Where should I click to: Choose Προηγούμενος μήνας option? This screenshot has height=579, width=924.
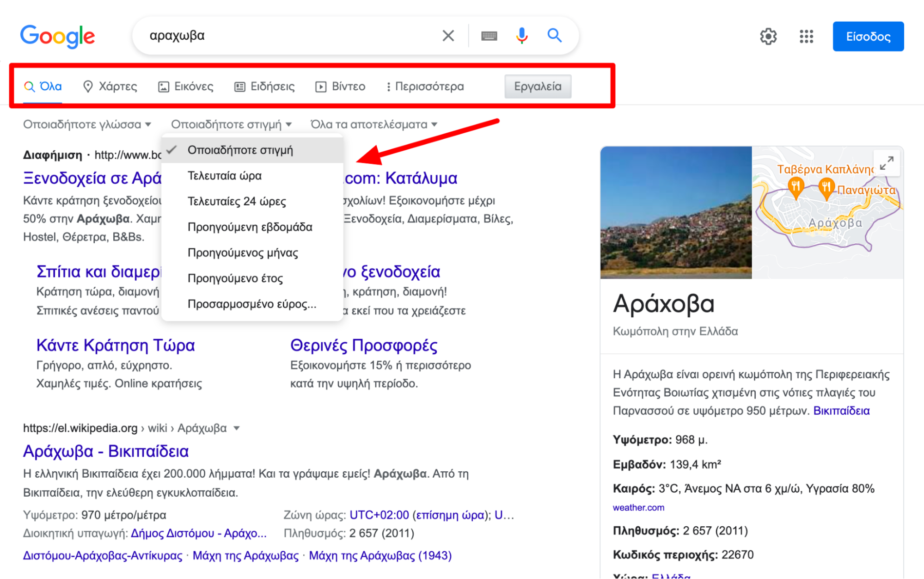252,253
